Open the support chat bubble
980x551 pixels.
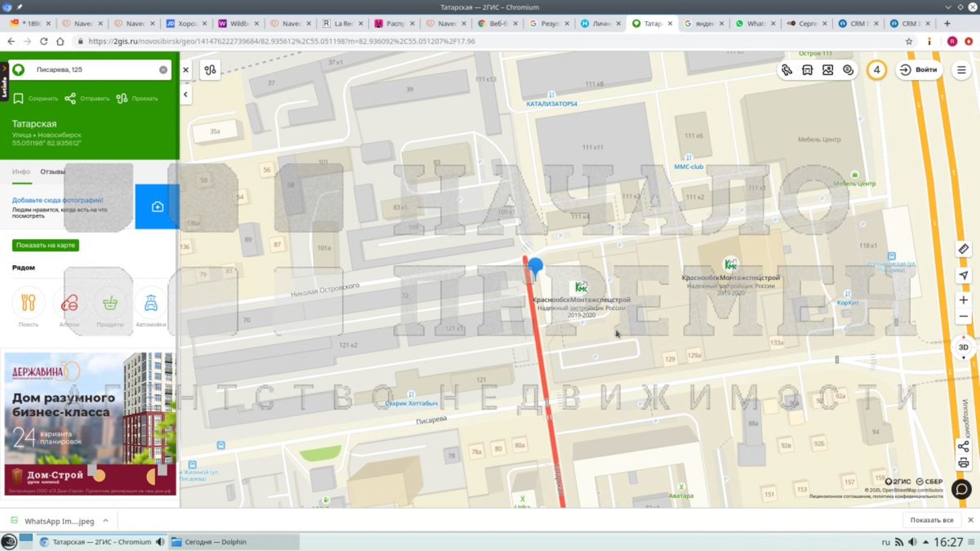coord(961,489)
